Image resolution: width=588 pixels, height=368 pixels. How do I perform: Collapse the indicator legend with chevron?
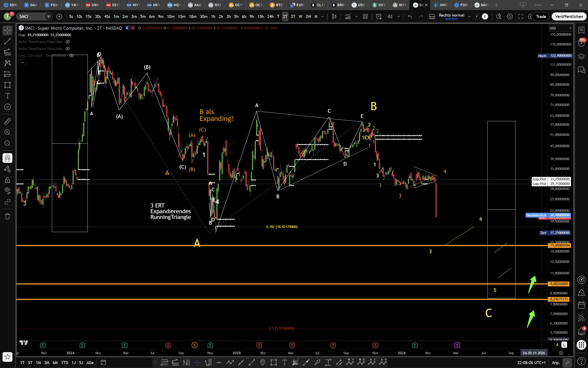[x=23, y=63]
